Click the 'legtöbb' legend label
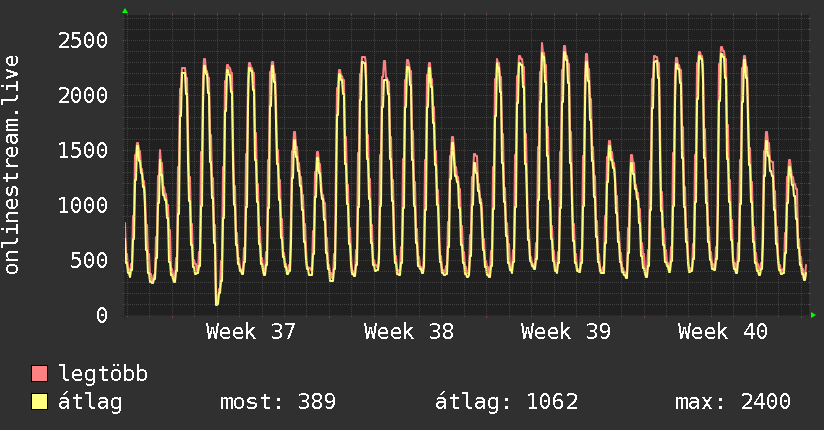The width and height of the screenshot is (824, 430). [103, 374]
